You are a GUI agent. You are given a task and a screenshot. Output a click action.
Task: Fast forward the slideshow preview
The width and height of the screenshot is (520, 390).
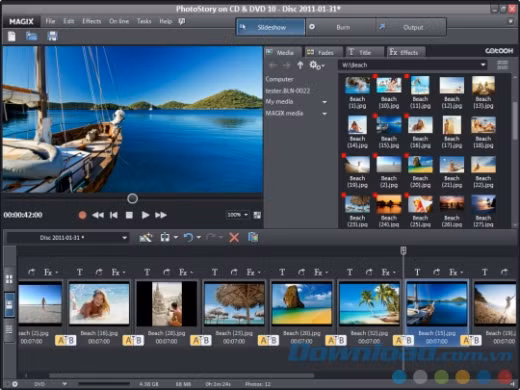click(x=161, y=215)
